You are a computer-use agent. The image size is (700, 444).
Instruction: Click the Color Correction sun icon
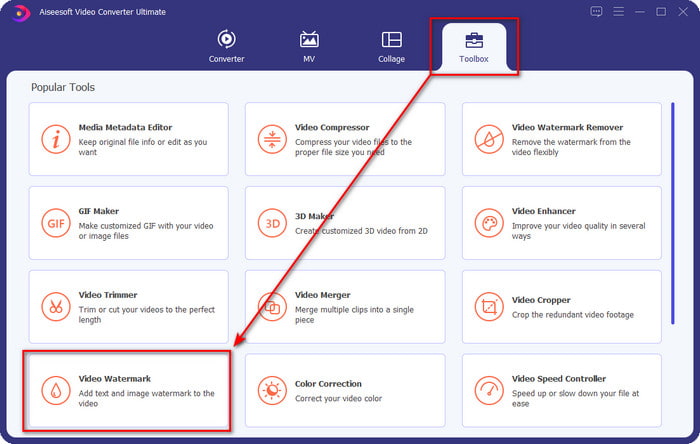272,390
